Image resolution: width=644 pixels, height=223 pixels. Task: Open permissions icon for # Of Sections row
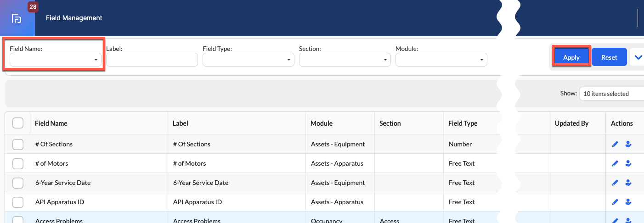[x=628, y=144]
